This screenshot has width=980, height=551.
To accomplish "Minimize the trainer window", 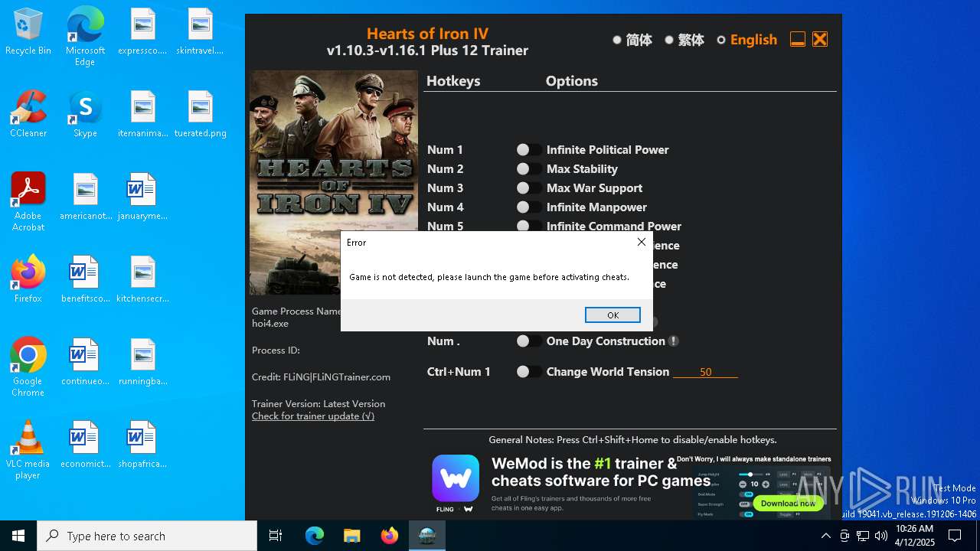I will [798, 39].
